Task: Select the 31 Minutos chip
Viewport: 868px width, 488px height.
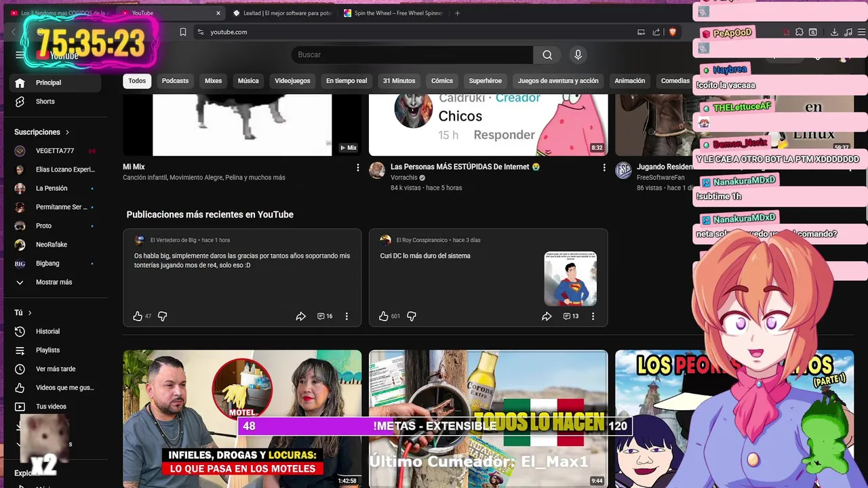Action: [x=399, y=81]
